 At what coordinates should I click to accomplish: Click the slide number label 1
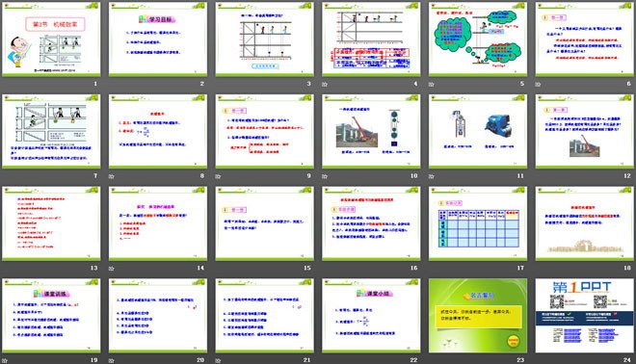95,84
